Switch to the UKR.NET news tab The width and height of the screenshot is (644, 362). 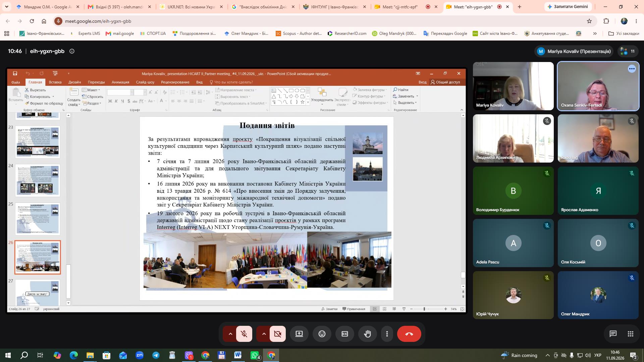[x=191, y=7]
